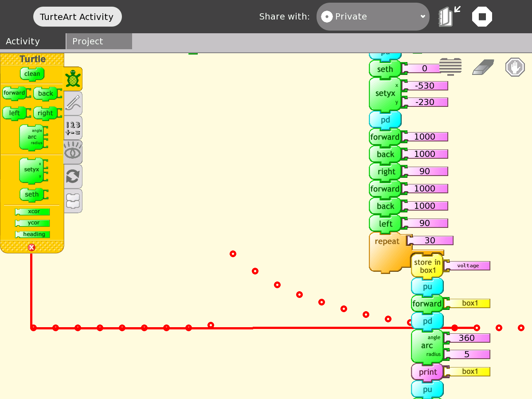Click the stop hand icon
This screenshot has width=532, height=399.
(515, 67)
